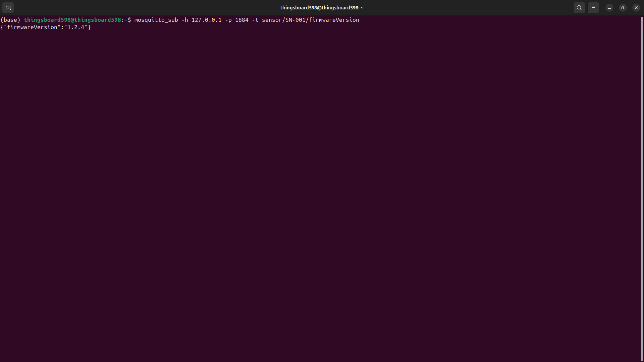Click the sensor/SN-001/firmwareVersion topic text

pos(310,20)
